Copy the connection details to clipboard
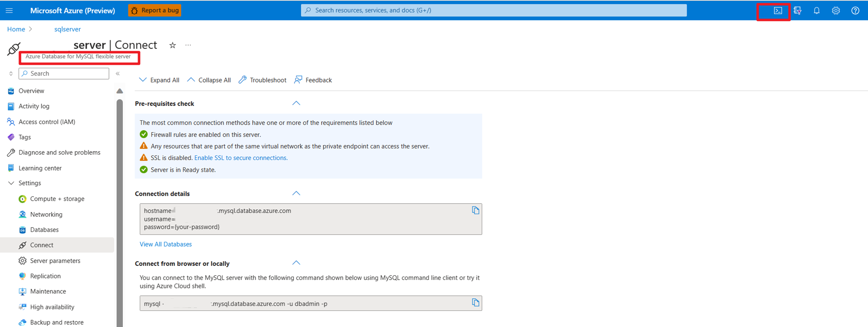This screenshot has width=868, height=327. (x=476, y=210)
